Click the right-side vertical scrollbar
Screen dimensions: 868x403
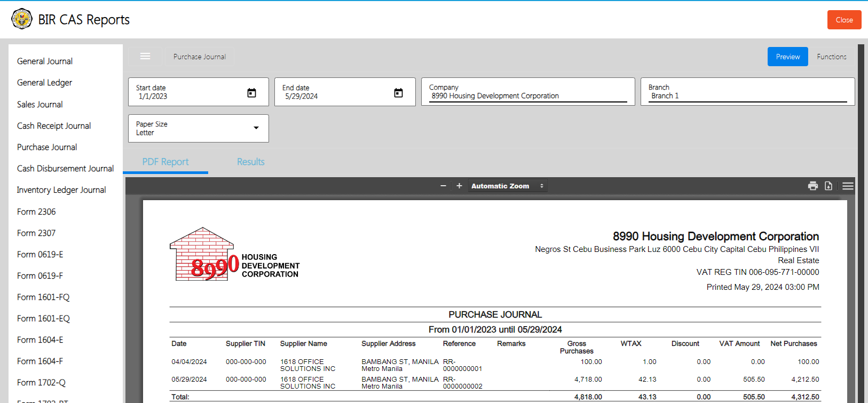(861, 224)
